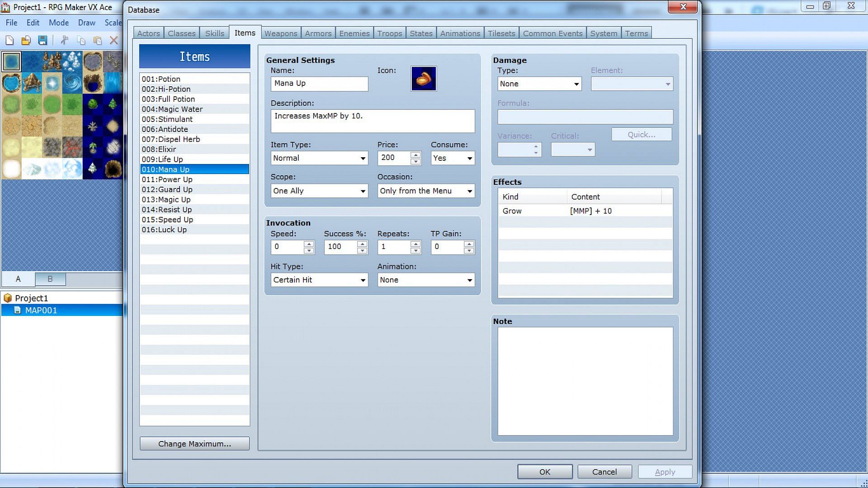
Task: Open the Damage Type dropdown
Action: pyautogui.click(x=539, y=84)
